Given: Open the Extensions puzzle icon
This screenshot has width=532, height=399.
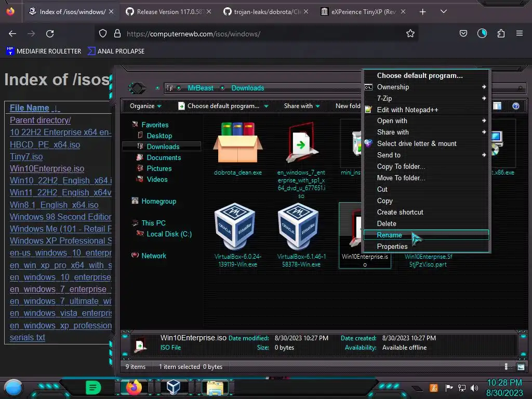Looking at the screenshot, I should point(501,33).
